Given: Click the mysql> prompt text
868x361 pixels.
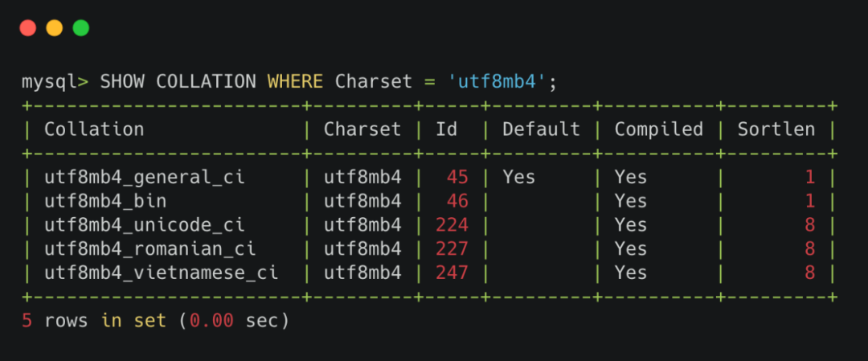Looking at the screenshot, I should click(x=55, y=81).
